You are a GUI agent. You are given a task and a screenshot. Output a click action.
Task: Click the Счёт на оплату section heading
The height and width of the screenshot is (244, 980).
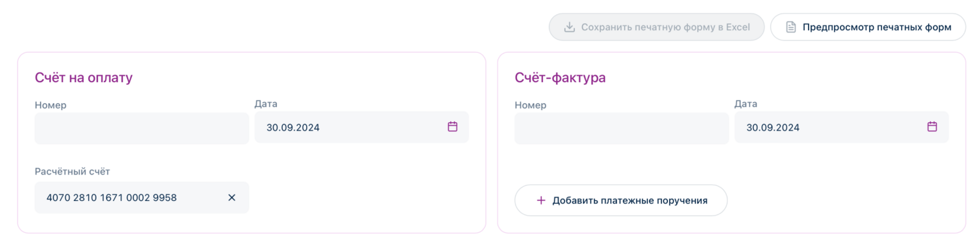(x=83, y=77)
